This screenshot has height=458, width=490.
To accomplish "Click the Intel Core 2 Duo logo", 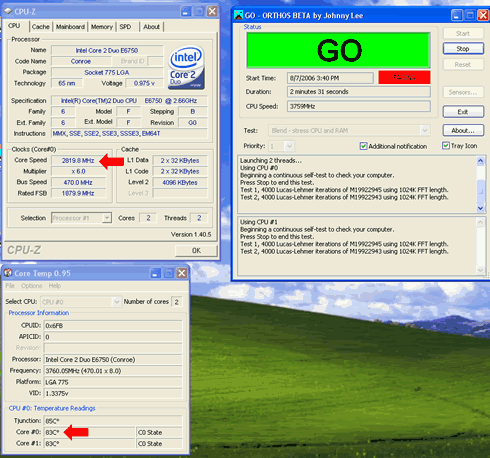I will 186,68.
